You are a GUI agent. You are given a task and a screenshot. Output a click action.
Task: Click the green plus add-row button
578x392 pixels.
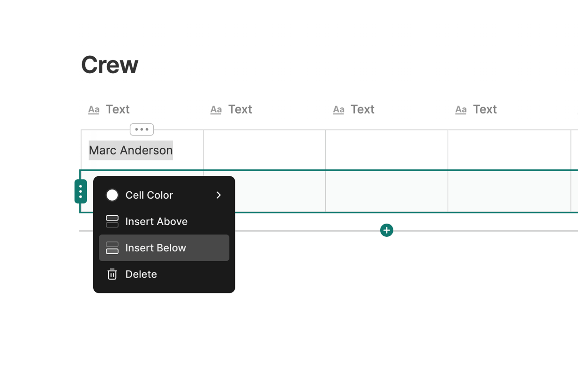(387, 230)
